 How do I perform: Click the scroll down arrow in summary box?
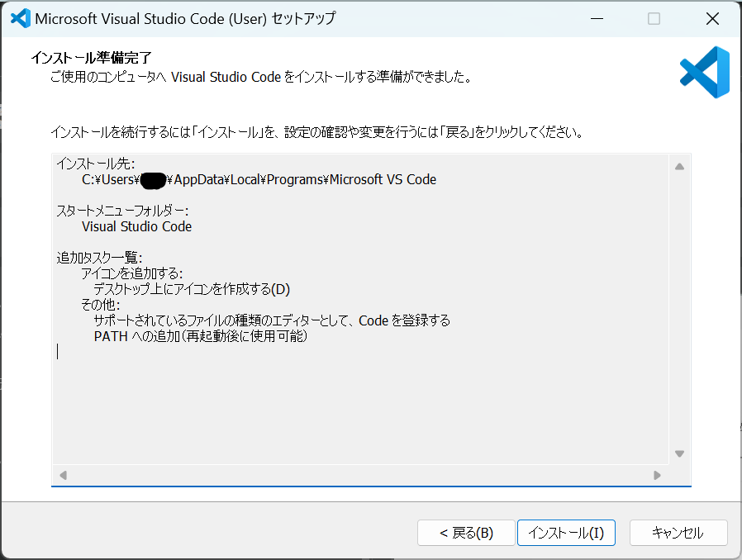[x=679, y=453]
